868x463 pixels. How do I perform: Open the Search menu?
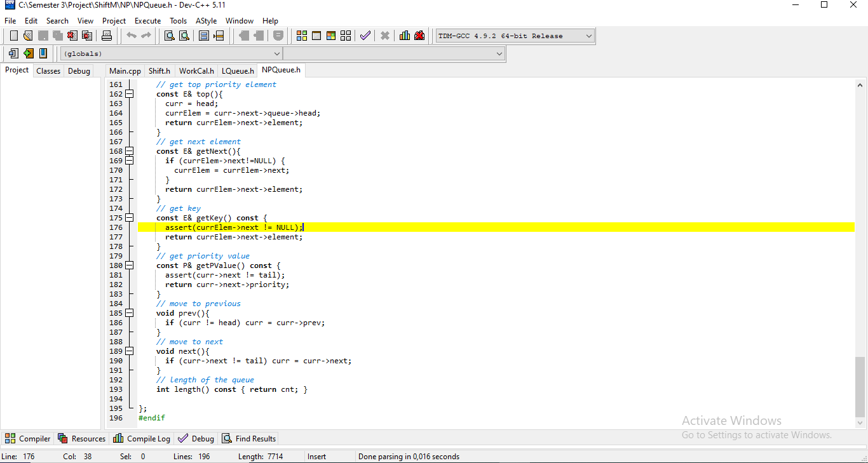tap(57, 21)
